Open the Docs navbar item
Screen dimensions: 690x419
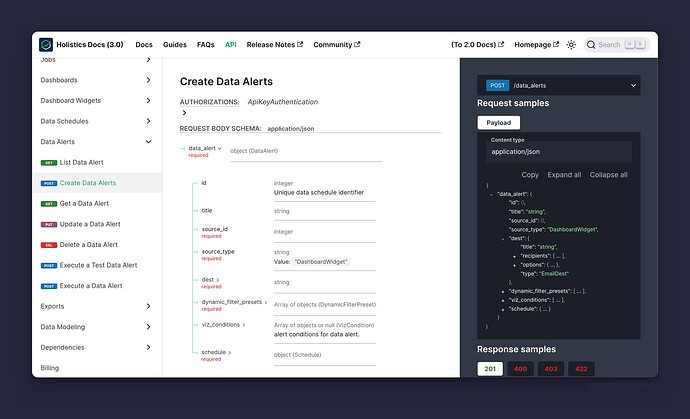tap(144, 44)
